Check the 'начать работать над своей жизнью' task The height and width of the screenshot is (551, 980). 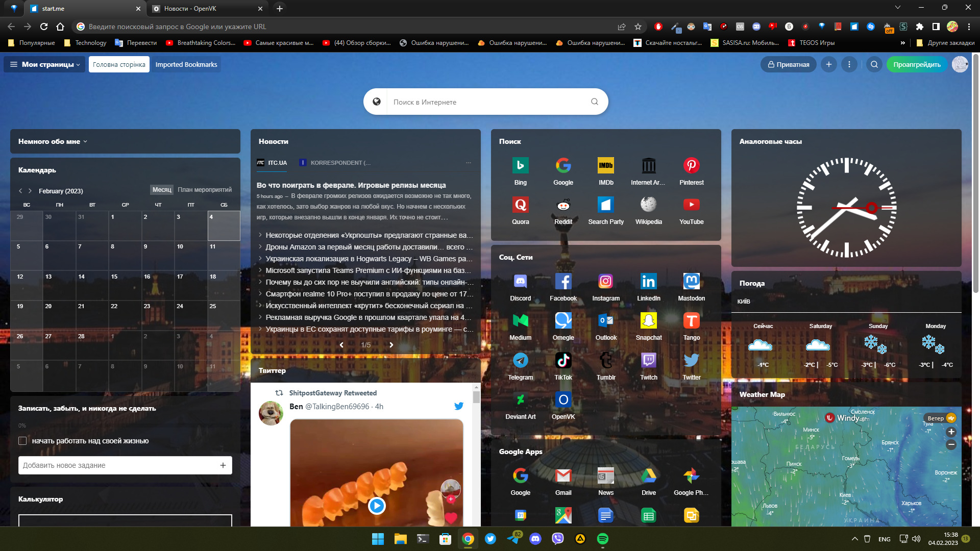[x=22, y=441]
